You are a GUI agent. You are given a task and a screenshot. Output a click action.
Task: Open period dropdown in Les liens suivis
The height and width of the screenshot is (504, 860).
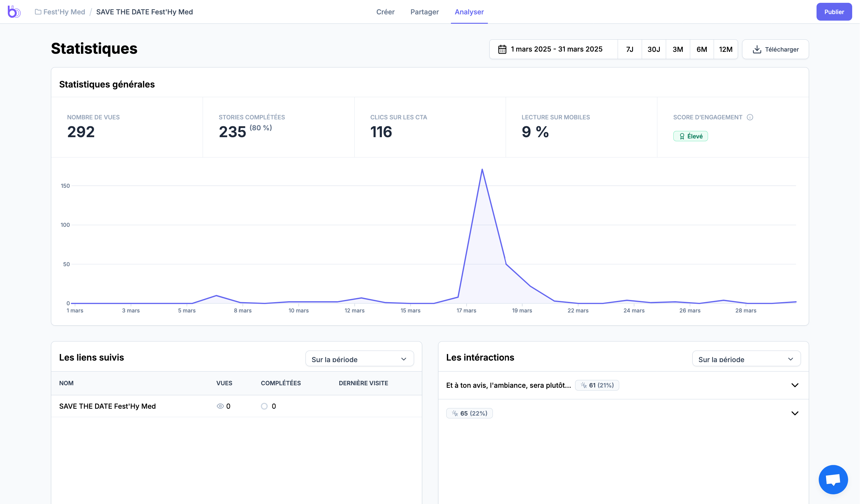359,359
